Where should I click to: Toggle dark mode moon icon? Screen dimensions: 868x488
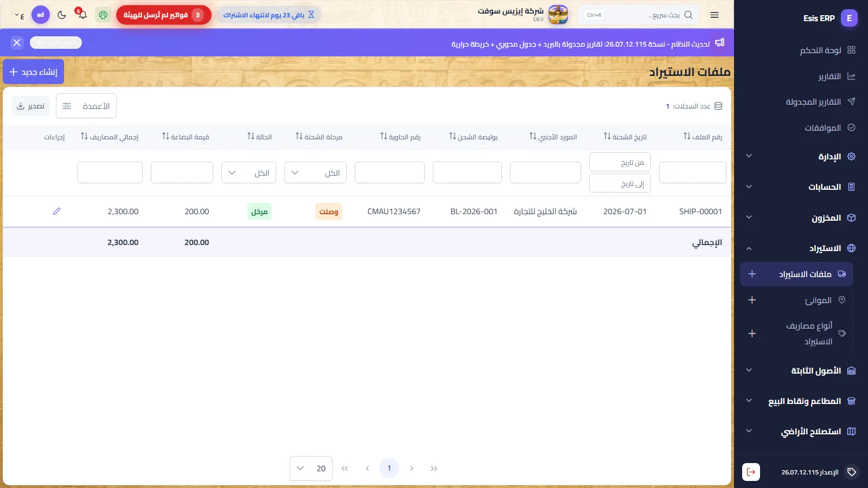coord(62,15)
